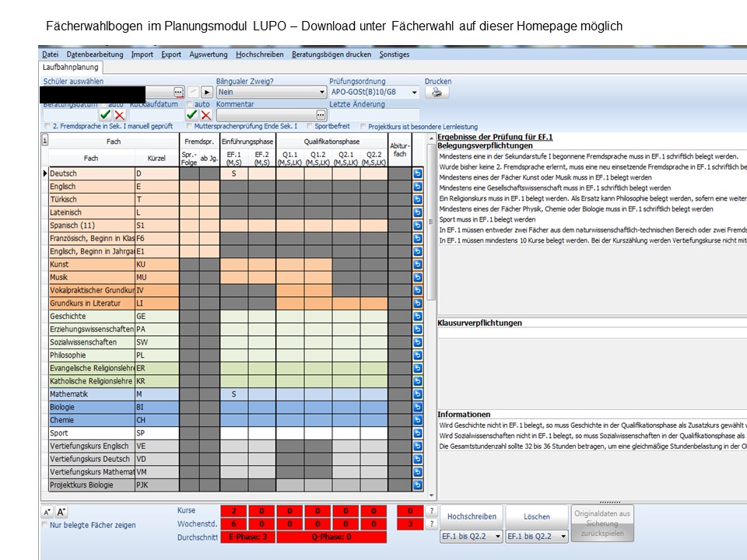Image resolution: width=747 pixels, height=560 pixels.
Task: Confirm Beratungsdatum with green checkmark
Action: pos(105,115)
